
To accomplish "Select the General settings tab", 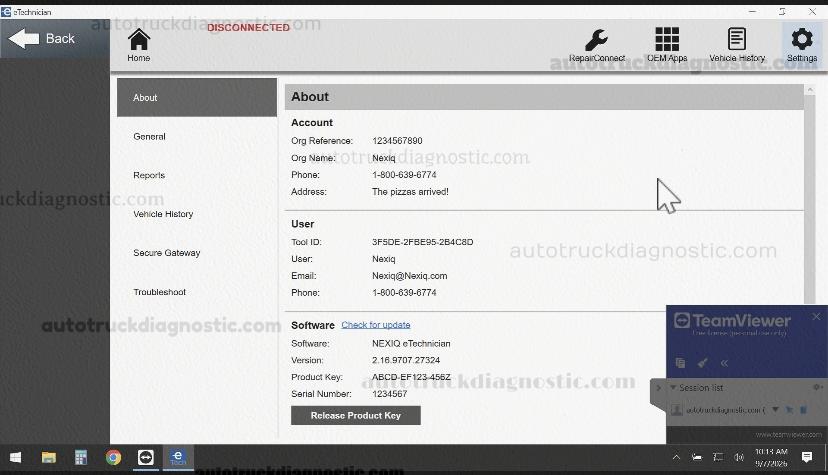I will coord(197,137).
